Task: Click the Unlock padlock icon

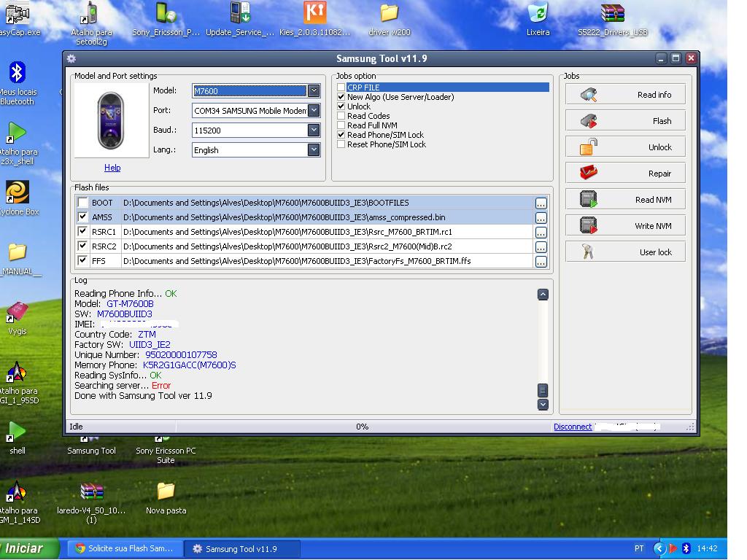Action: click(x=589, y=147)
